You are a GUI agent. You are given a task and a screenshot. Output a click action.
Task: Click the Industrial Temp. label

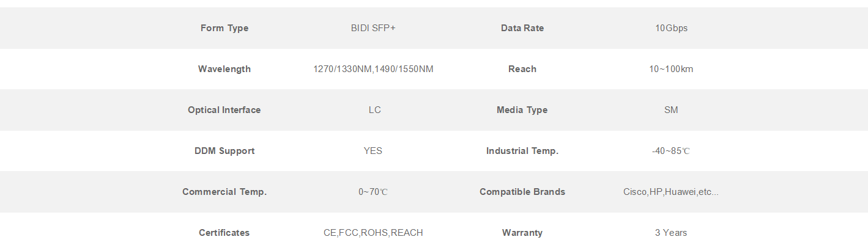[x=522, y=151]
